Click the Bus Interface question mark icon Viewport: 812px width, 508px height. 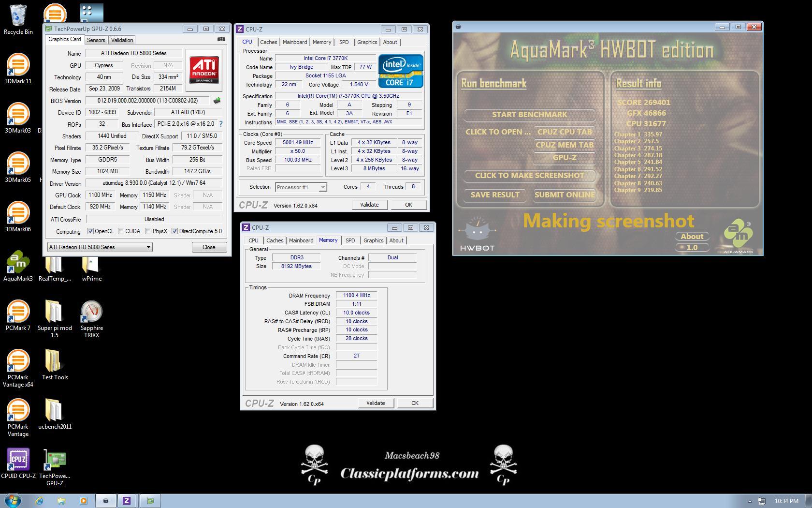[221, 124]
